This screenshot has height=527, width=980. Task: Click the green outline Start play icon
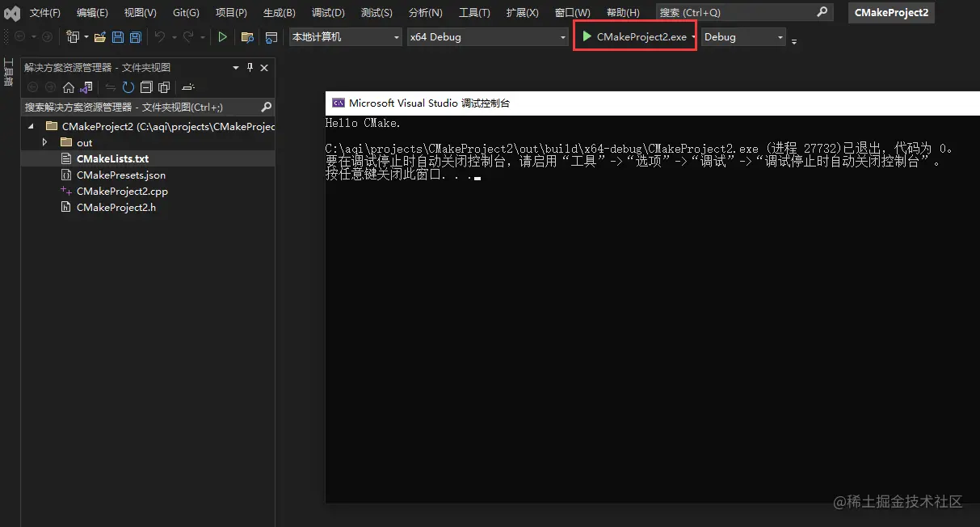point(223,37)
